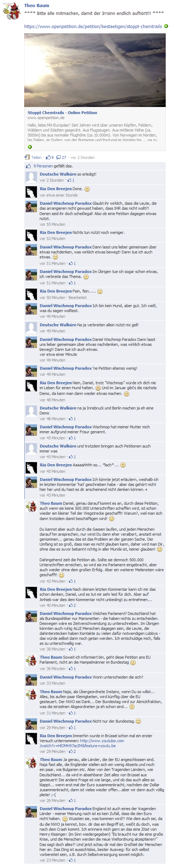Screen dimensions: 181x868
Task: Open the openpetition.de stoppt-chemtrails link
Action: click(93, 27)
